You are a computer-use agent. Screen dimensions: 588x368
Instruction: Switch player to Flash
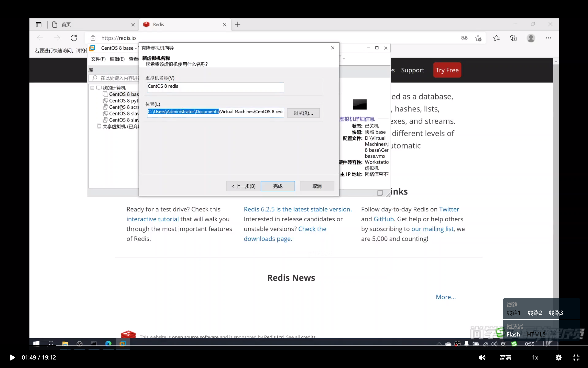pos(513,334)
